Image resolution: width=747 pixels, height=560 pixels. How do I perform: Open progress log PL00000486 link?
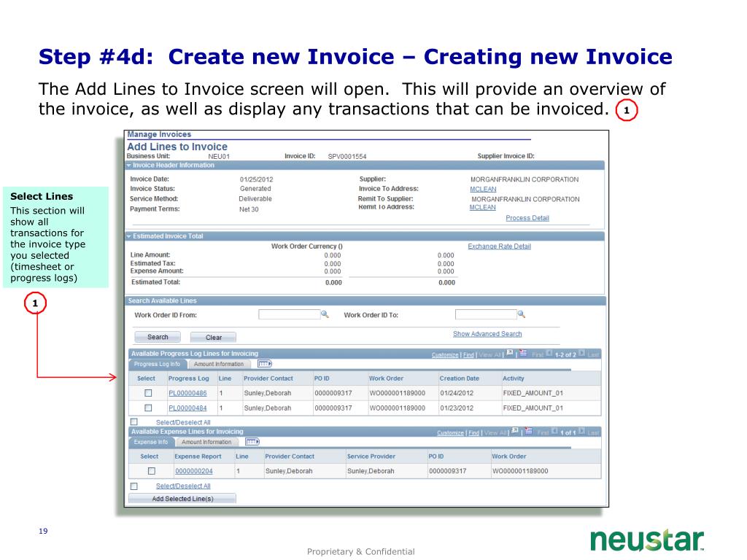[187, 393]
